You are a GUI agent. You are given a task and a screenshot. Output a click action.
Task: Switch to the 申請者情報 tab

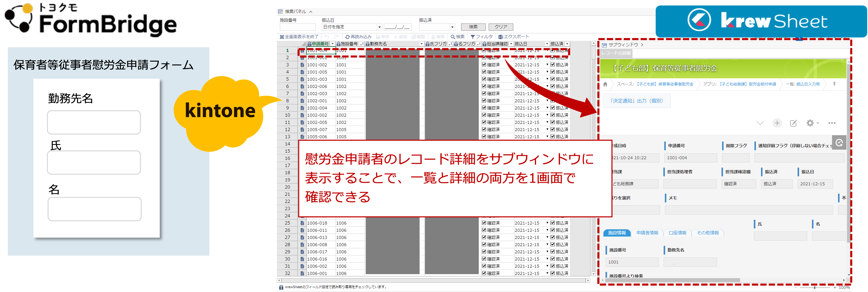647,233
